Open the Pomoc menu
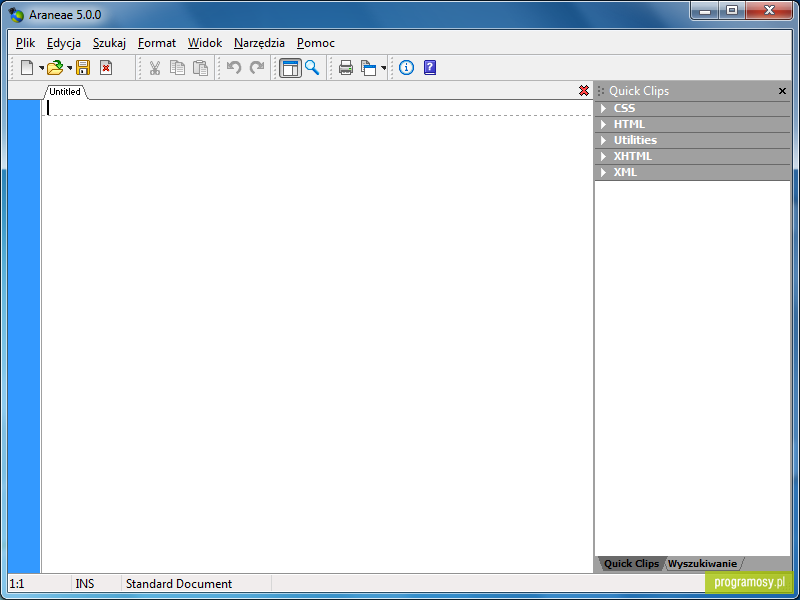The width and height of the screenshot is (800, 600). coord(316,43)
